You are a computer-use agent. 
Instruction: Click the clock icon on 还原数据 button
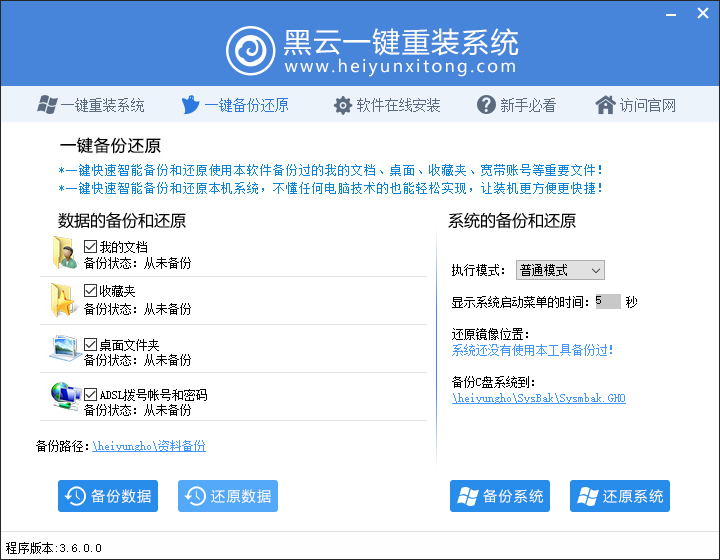pyautogui.click(x=195, y=496)
